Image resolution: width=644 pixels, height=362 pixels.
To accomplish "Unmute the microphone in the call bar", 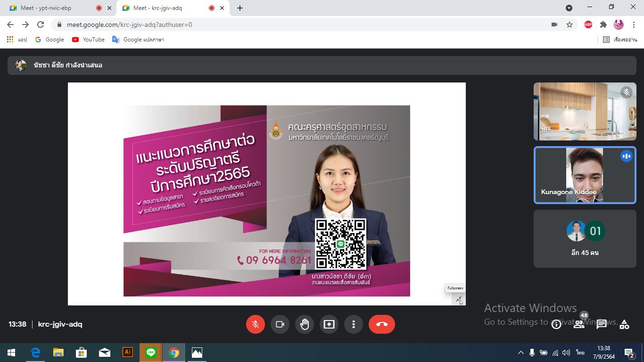I will pos(255,324).
